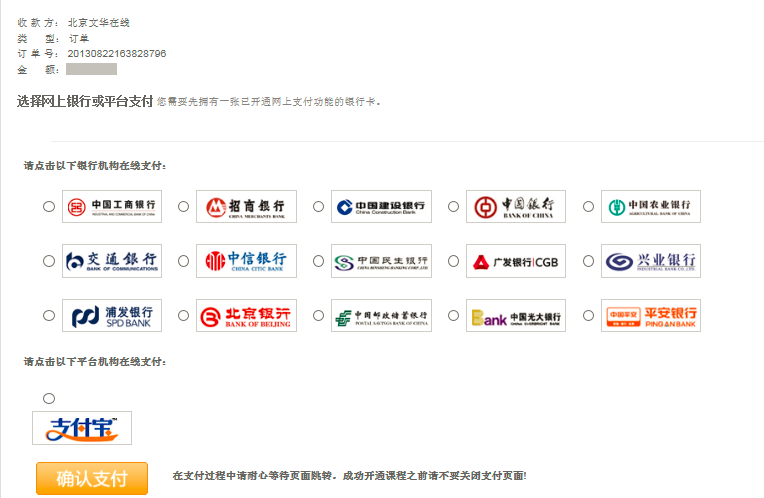This screenshot has width=764, height=498.
Task: Click the 中国邮政储蓄银行 logo
Action: (382, 316)
